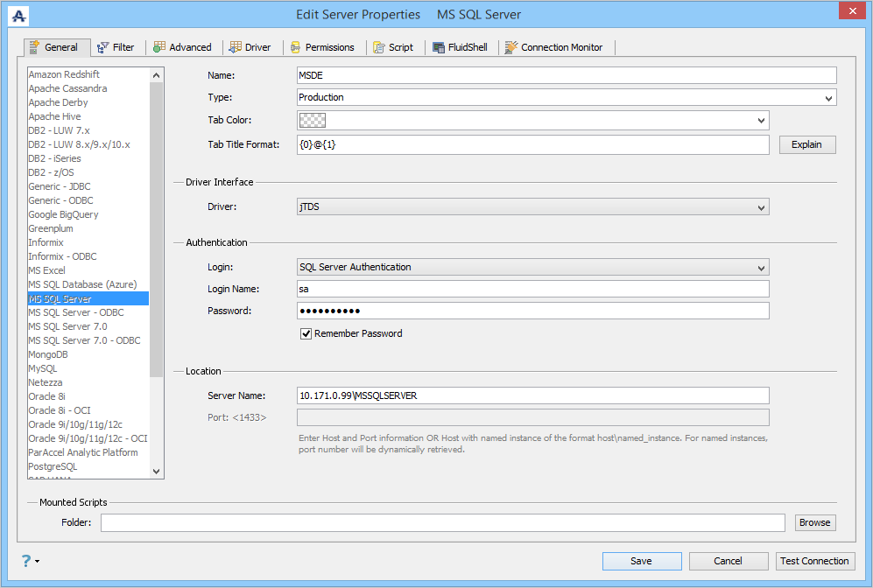Click the FluidShell tab icon
The height and width of the screenshot is (588, 873).
click(440, 47)
